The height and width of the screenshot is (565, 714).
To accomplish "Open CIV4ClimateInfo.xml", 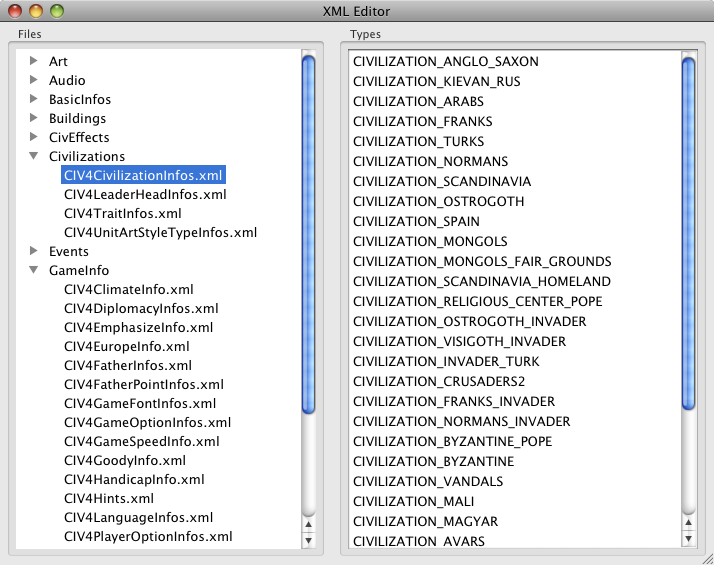I will tap(128, 290).
